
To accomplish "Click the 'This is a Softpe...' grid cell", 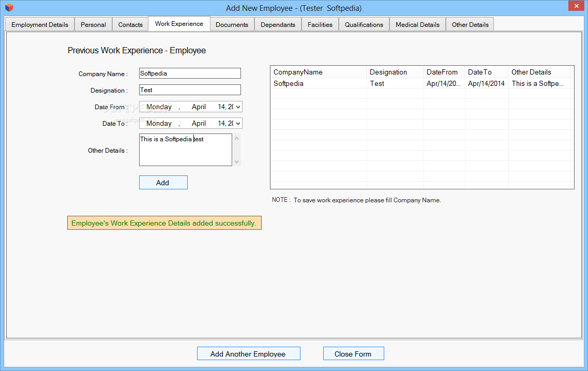I will [x=539, y=83].
